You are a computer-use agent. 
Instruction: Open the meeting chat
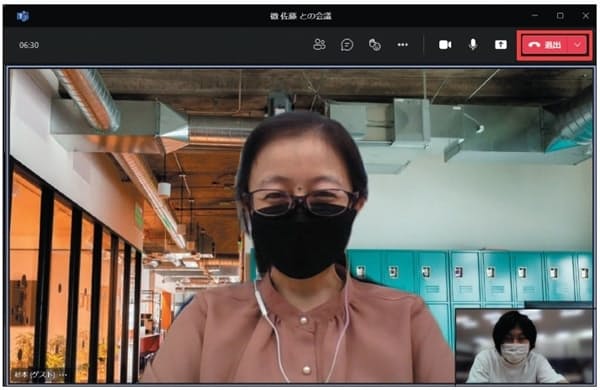(x=347, y=45)
